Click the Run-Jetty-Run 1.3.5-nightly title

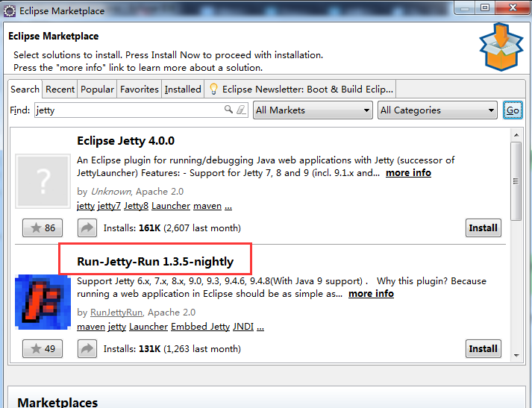click(155, 262)
